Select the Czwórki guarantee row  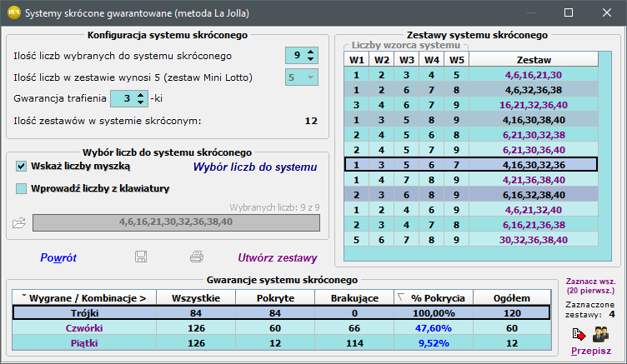(282, 328)
